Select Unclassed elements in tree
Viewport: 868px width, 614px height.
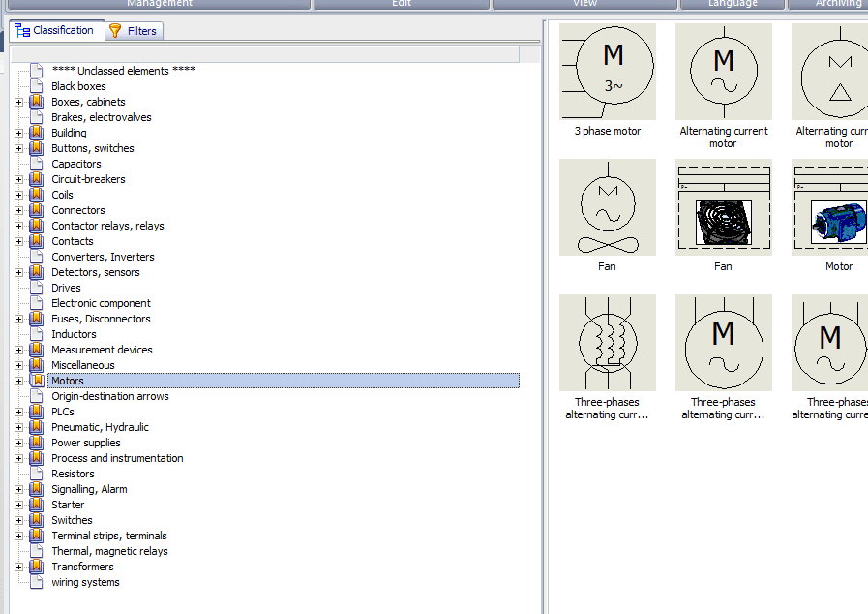coord(123,71)
